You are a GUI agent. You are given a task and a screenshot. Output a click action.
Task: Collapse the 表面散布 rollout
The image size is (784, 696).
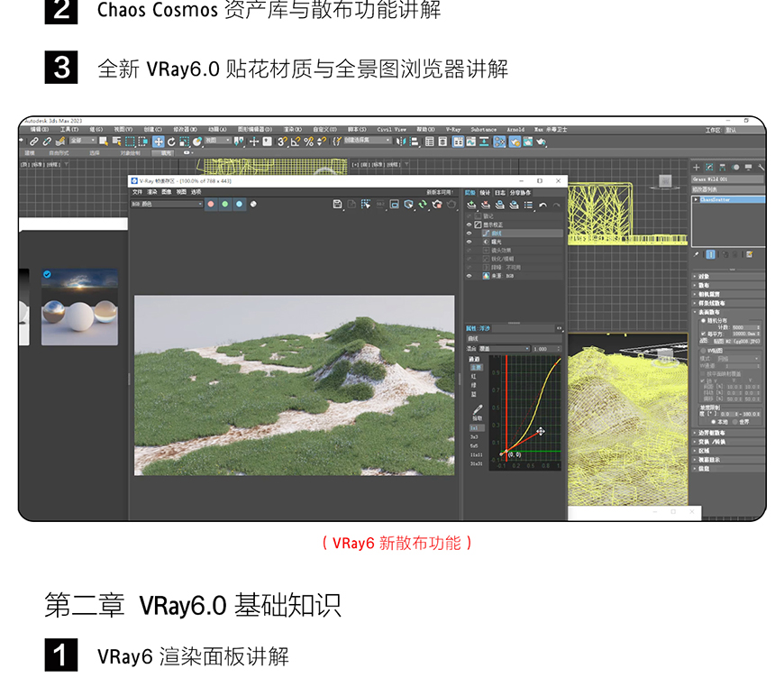coord(727,312)
